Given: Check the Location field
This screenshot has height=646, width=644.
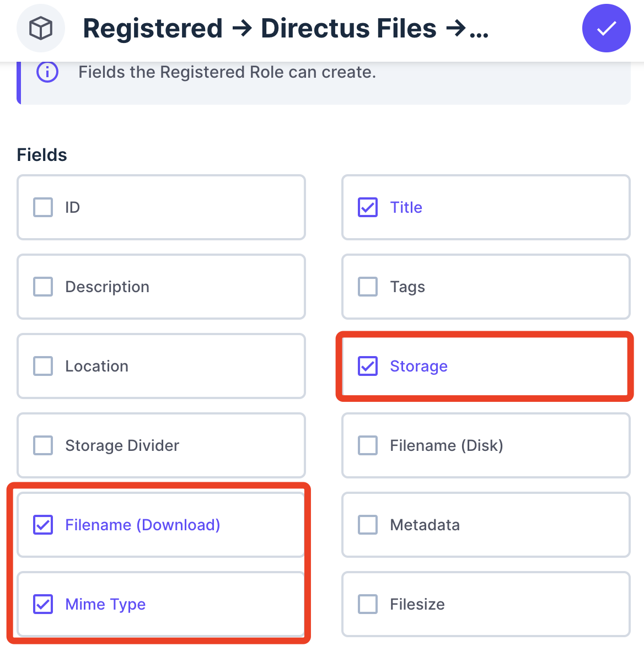Looking at the screenshot, I should pos(42,366).
